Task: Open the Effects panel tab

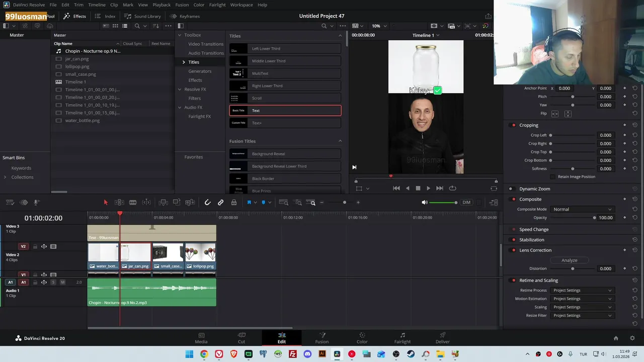Action: [x=75, y=16]
